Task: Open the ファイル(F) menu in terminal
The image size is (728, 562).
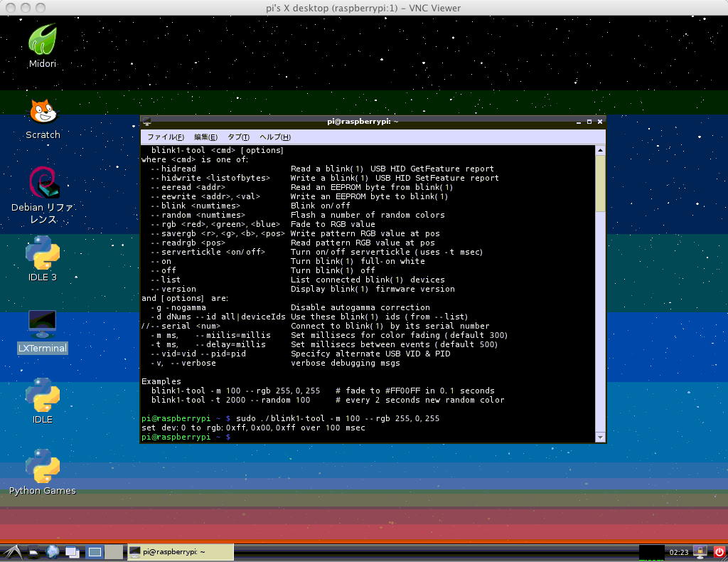Action: click(x=165, y=137)
